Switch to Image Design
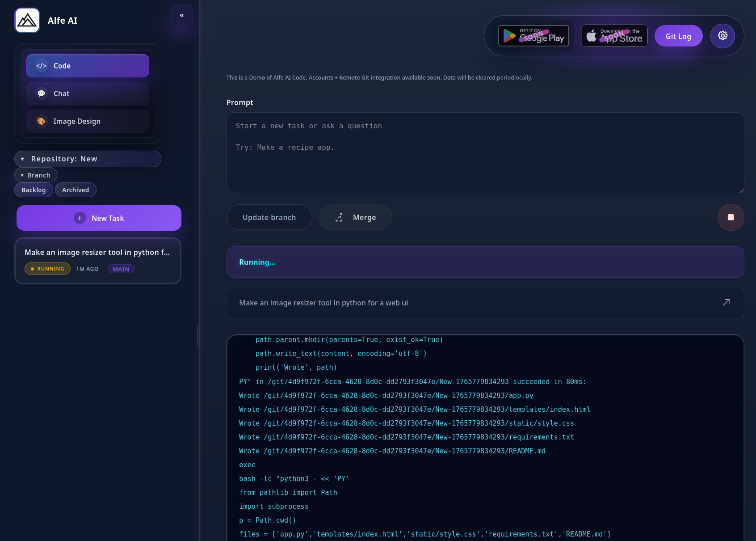This screenshot has width=756, height=541. pyautogui.click(x=87, y=121)
